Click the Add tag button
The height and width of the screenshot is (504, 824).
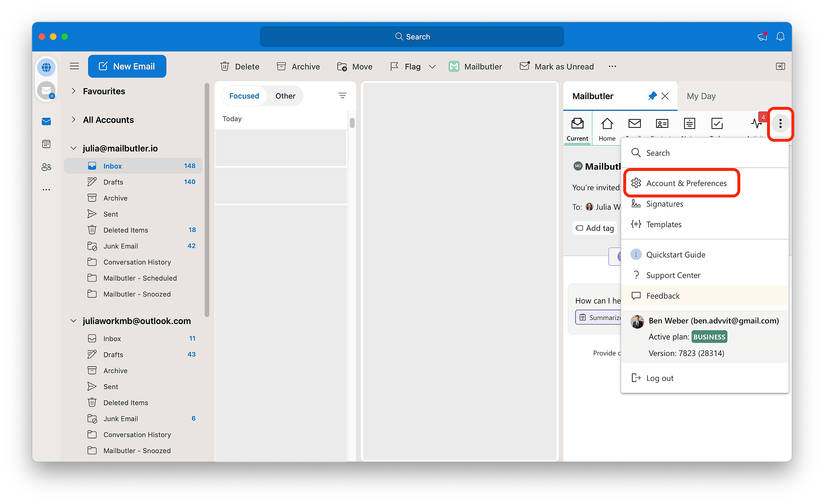(x=595, y=228)
